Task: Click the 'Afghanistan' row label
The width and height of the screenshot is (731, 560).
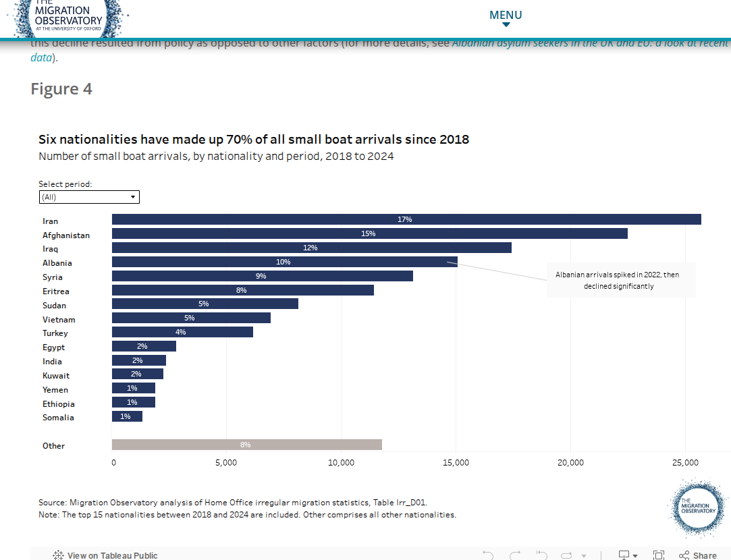Action: click(66, 235)
